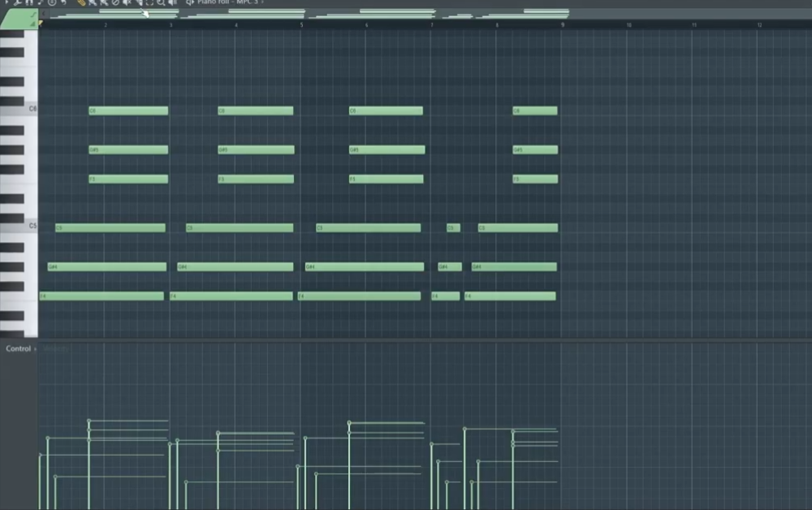The width and height of the screenshot is (812, 510).
Task: Open the piano roll Tools wrench menu
Action: [18, 2]
